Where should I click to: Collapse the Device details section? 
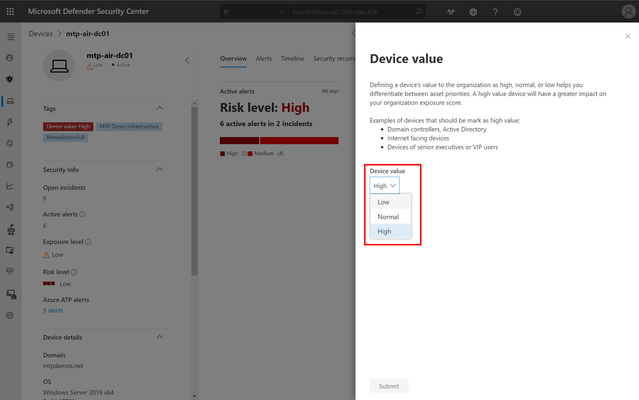pyautogui.click(x=159, y=337)
